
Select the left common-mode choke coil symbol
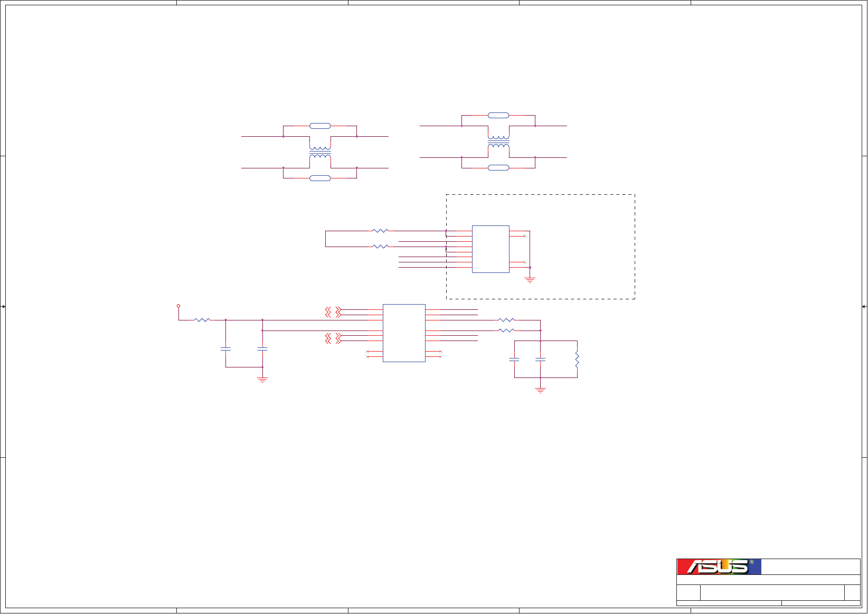(x=320, y=152)
